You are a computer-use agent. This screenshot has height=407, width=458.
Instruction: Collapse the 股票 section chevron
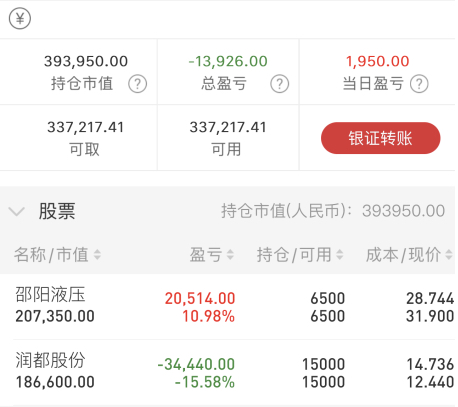point(16,211)
